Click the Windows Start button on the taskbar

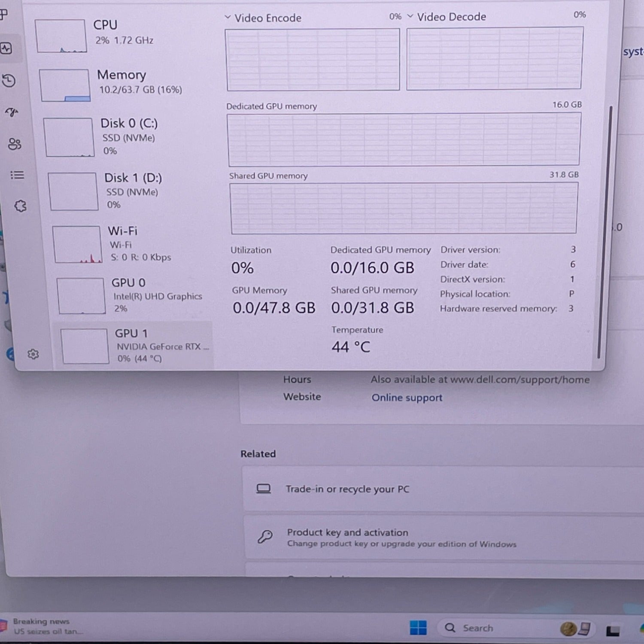(x=419, y=628)
